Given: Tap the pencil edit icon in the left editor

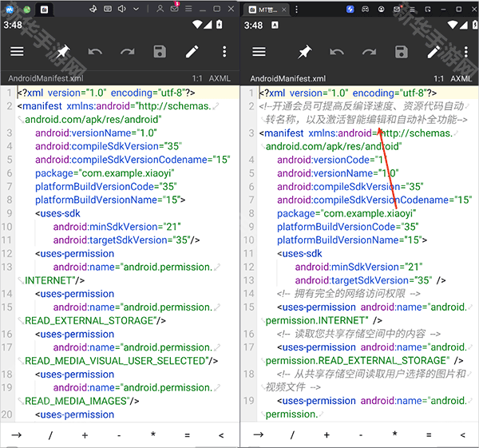Looking at the screenshot, I should (x=192, y=52).
